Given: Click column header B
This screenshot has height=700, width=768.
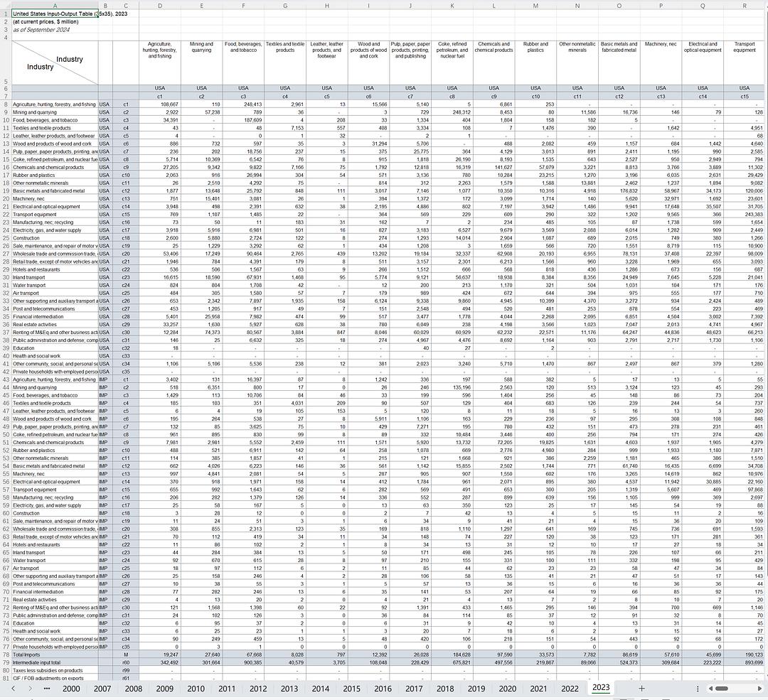Looking at the screenshot, I should coord(105,4).
